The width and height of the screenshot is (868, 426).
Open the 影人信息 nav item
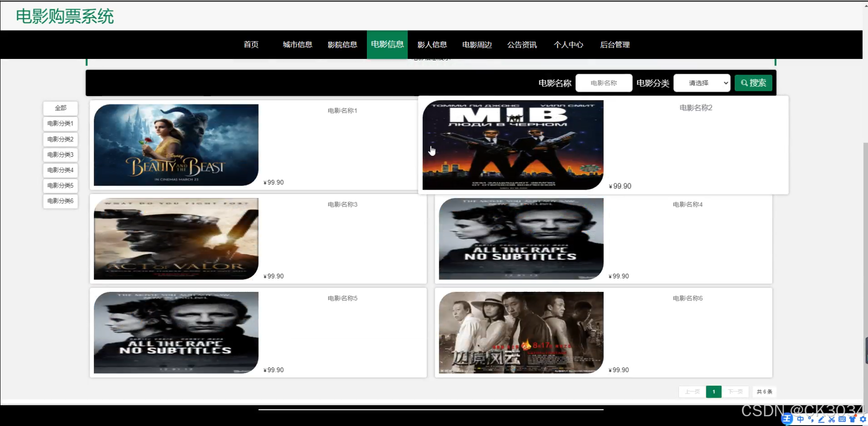(x=432, y=45)
